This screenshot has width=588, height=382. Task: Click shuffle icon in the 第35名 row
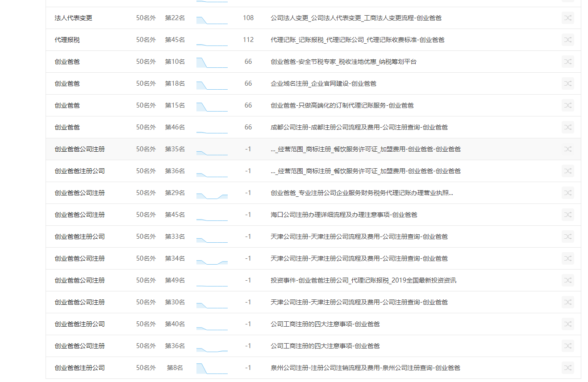(567, 149)
